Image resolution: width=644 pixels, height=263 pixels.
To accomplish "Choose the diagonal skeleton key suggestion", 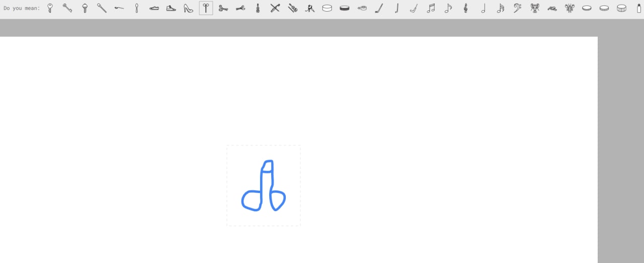I will click(67, 8).
